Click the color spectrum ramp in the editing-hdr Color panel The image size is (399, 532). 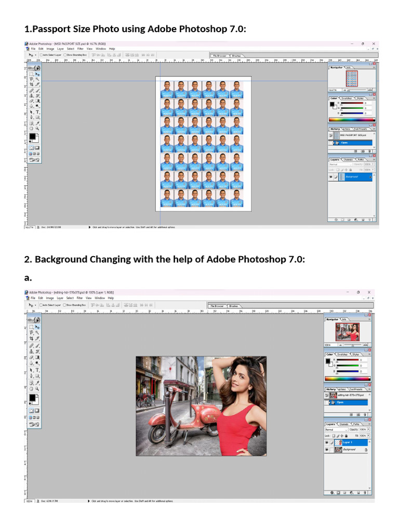348,379
